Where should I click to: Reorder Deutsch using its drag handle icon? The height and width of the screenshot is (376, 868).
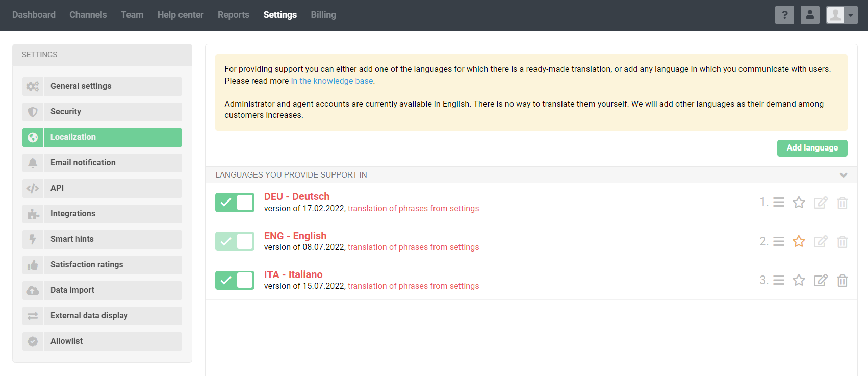coord(779,203)
